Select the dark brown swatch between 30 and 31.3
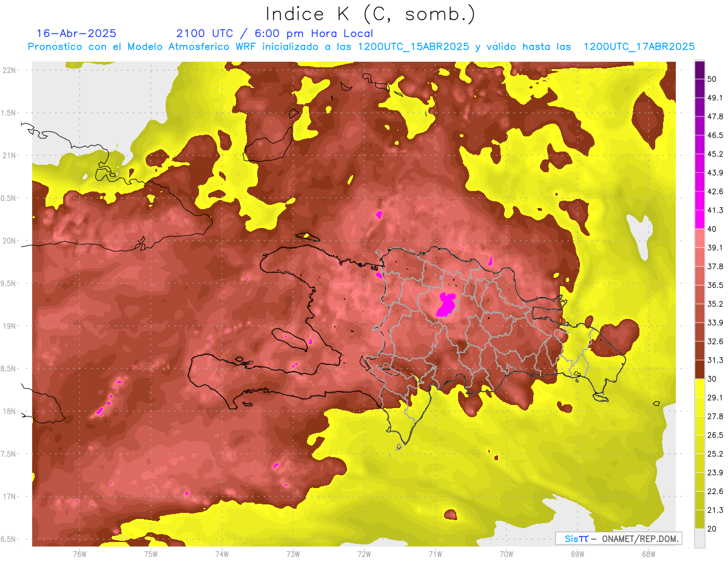Viewport: 728px width, 562px height. click(x=699, y=369)
